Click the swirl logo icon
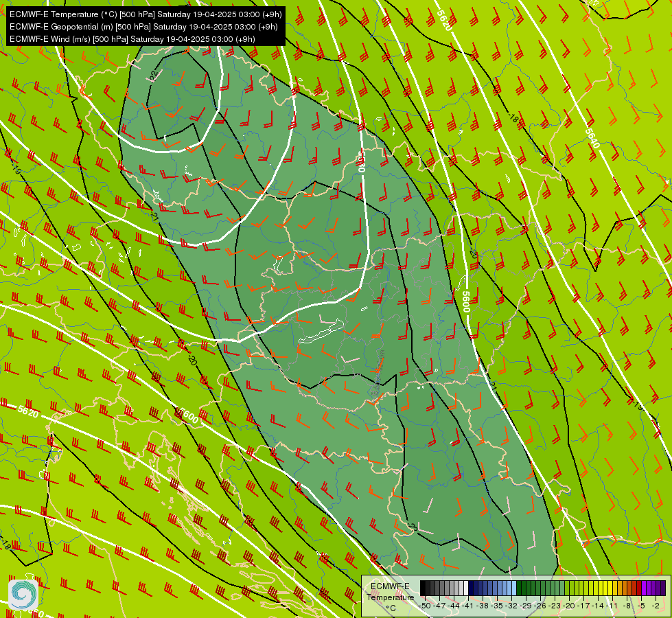This screenshot has width=672, height=618. click(23, 593)
